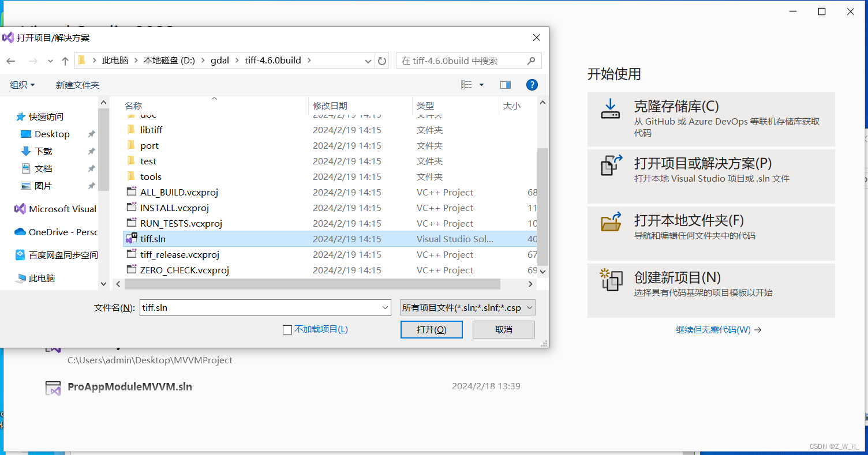The width and height of the screenshot is (868, 455).
Task: Select the libtiff folder icon
Action: [x=130, y=130]
